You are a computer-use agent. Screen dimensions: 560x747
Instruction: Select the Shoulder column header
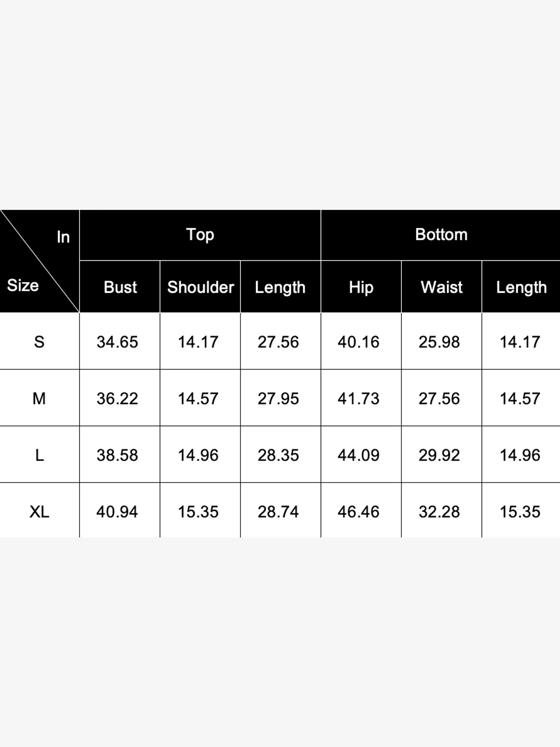(200, 287)
